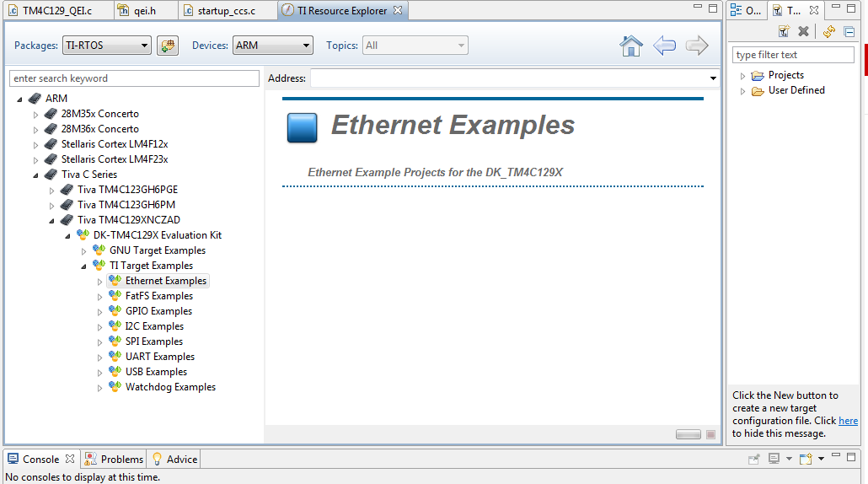Click the Projects folder icon
This screenshot has height=484, width=868.
tap(758, 75)
